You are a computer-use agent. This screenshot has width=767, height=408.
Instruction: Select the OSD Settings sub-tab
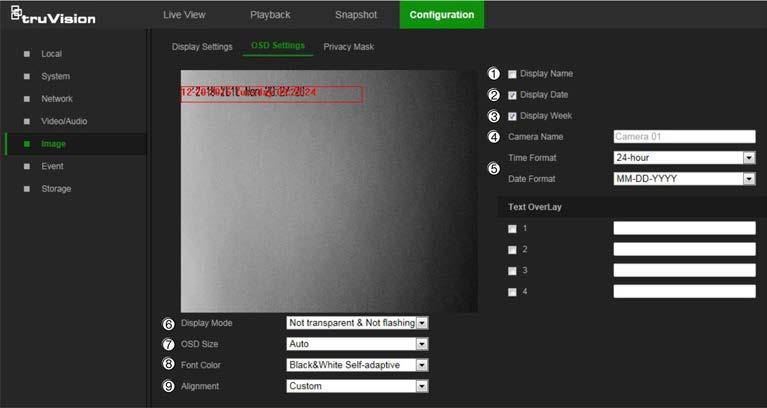click(x=278, y=45)
